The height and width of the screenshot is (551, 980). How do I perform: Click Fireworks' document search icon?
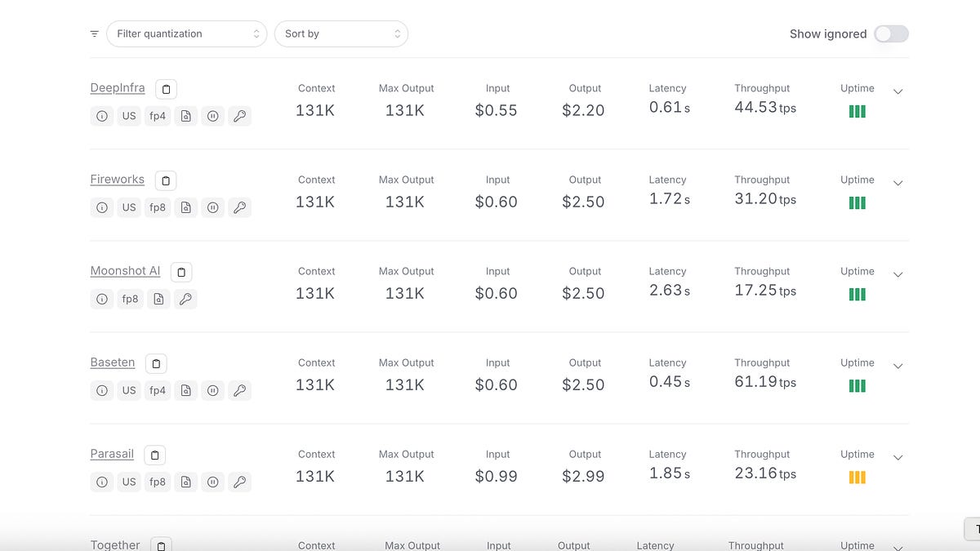coord(186,207)
